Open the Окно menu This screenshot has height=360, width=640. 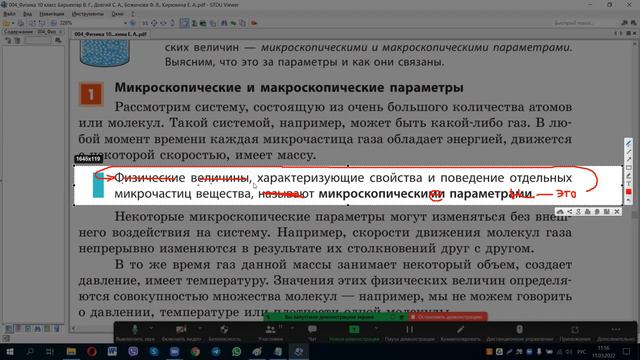118,14
